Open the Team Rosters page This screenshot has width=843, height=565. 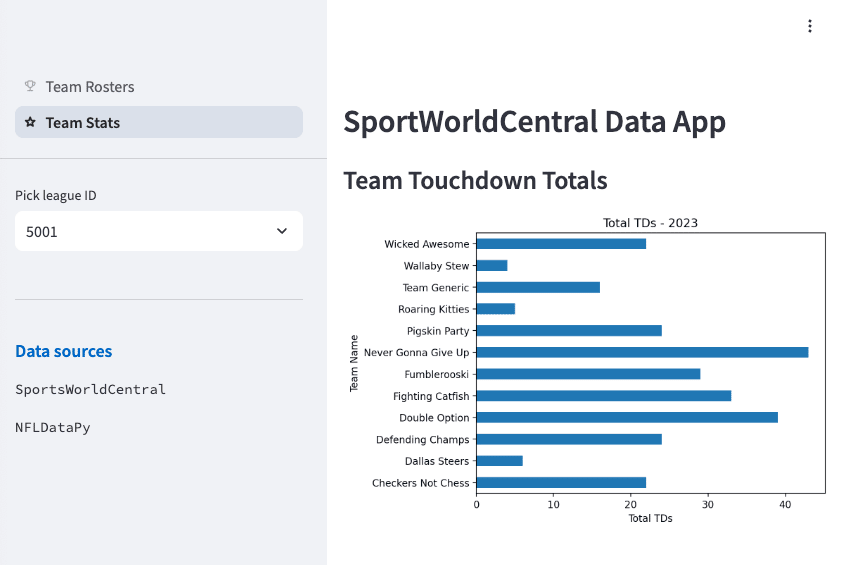click(x=159, y=87)
